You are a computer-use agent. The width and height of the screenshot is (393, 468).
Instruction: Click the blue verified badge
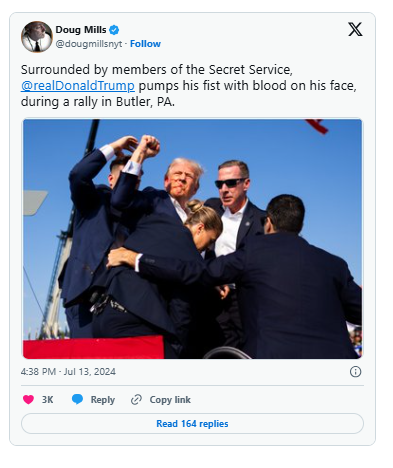coord(114,30)
